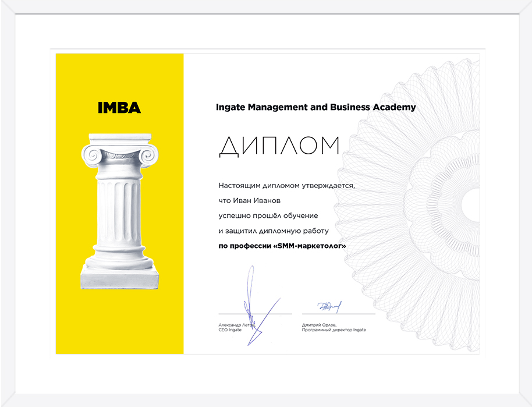Viewport: 532px width, 407px height.
Task: Click the heading "Ingate Management and Business Academy"
Action: (316, 107)
